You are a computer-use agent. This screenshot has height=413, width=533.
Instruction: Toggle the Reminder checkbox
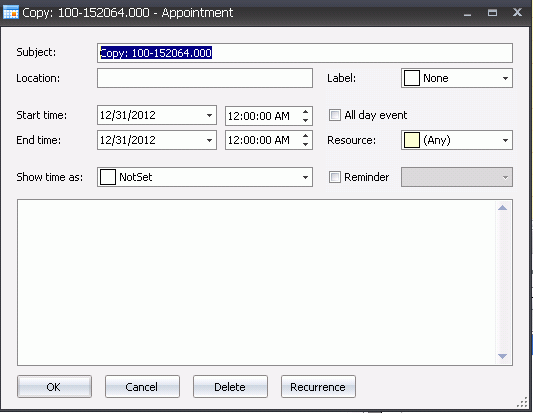click(x=334, y=177)
